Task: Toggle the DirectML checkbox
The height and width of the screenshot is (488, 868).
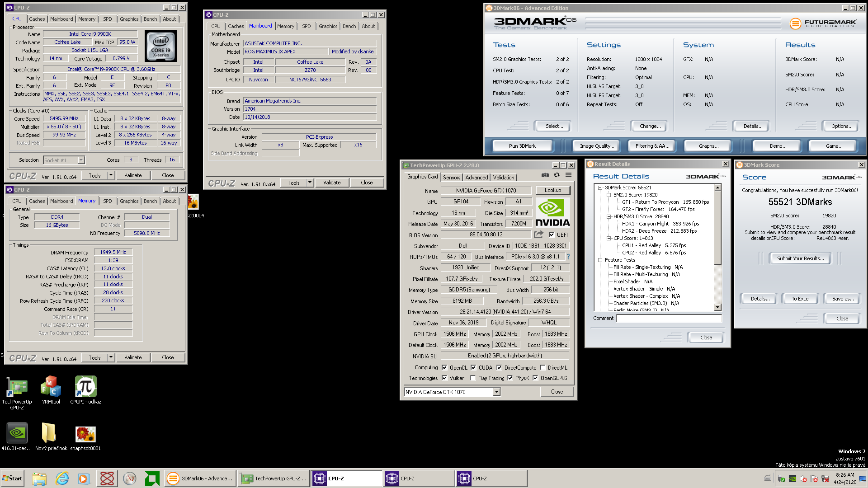Action: pyautogui.click(x=542, y=367)
